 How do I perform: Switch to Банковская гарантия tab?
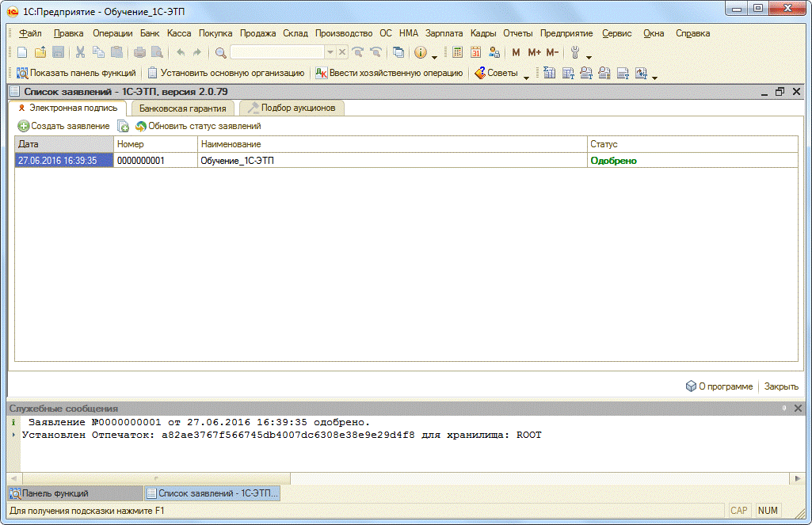pyautogui.click(x=182, y=108)
